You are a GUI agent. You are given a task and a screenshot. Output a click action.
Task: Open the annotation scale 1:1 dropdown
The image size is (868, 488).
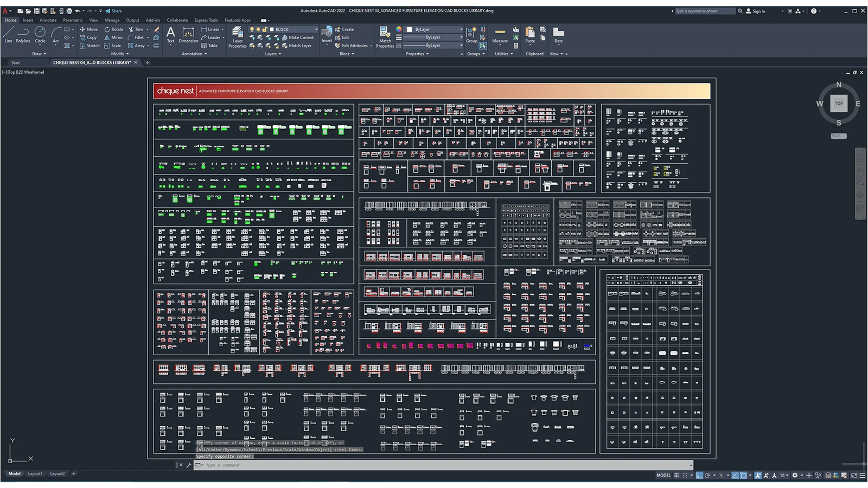point(784,476)
